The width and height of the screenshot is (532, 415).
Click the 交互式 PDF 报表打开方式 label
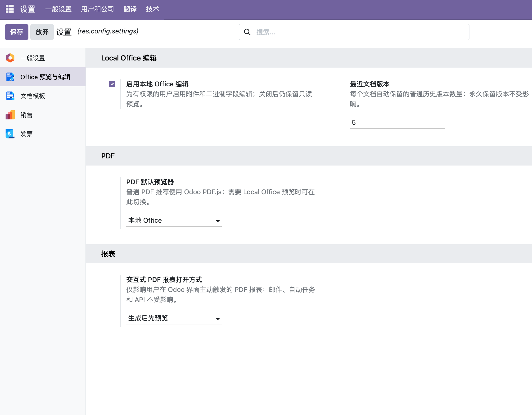pyautogui.click(x=164, y=280)
